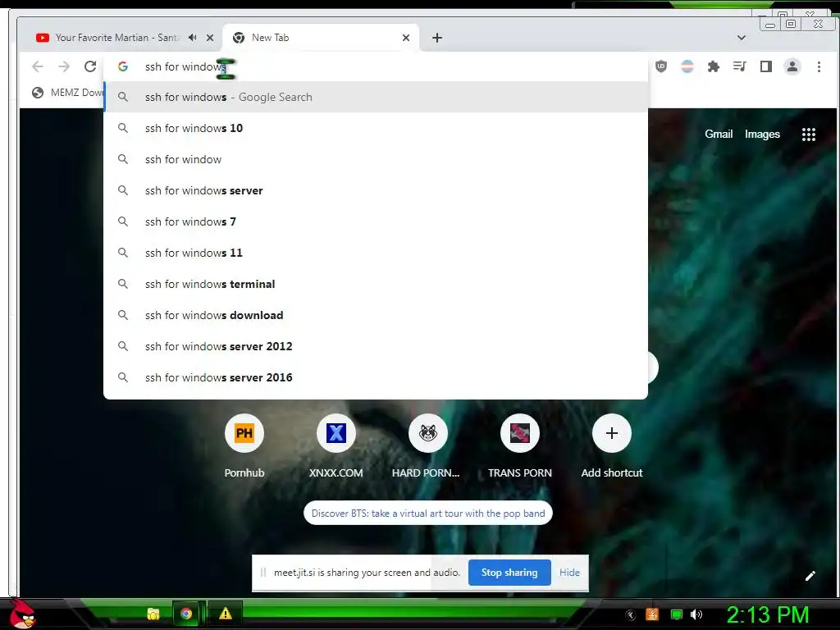840x630 pixels.
Task: Click the Angry Birds start menu icon
Action: [x=22, y=614]
